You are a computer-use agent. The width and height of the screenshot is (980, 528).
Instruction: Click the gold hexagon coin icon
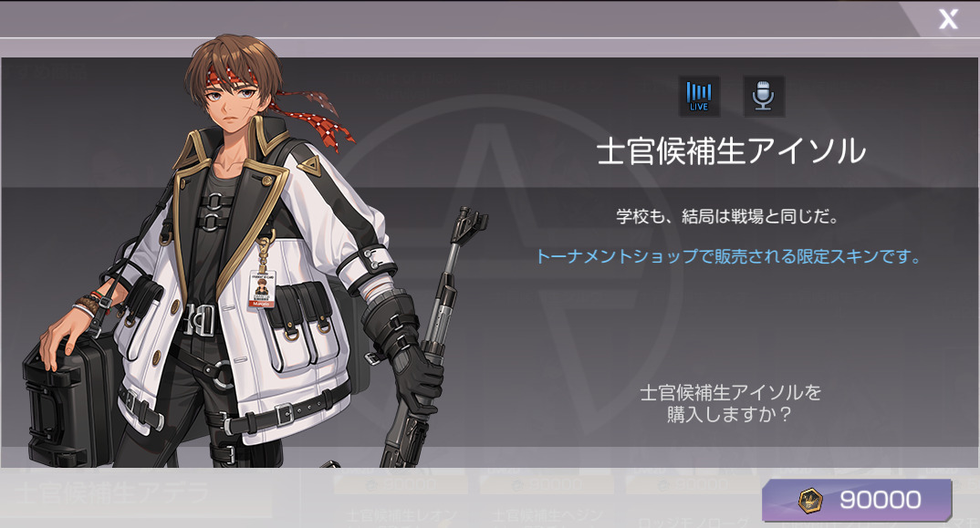click(810, 500)
